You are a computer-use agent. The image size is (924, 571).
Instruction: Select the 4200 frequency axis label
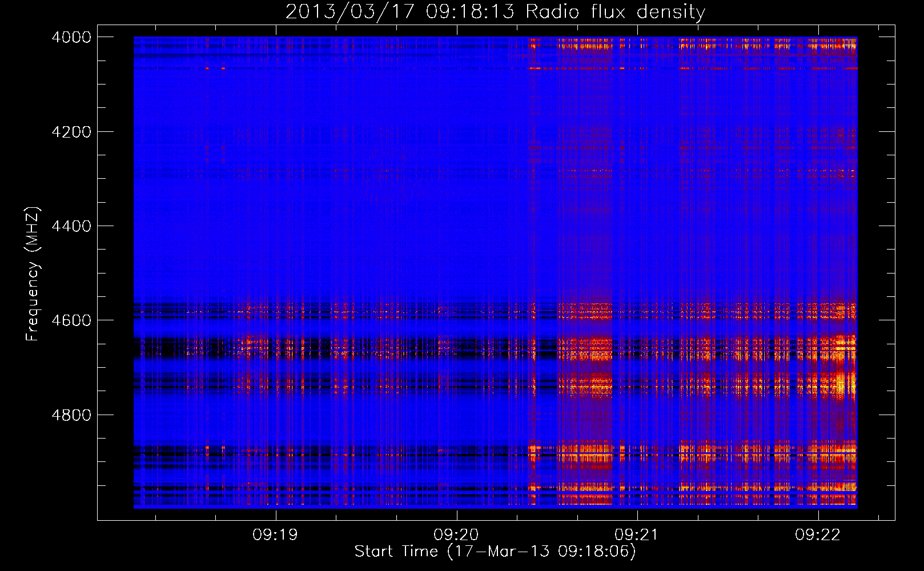coord(71,132)
